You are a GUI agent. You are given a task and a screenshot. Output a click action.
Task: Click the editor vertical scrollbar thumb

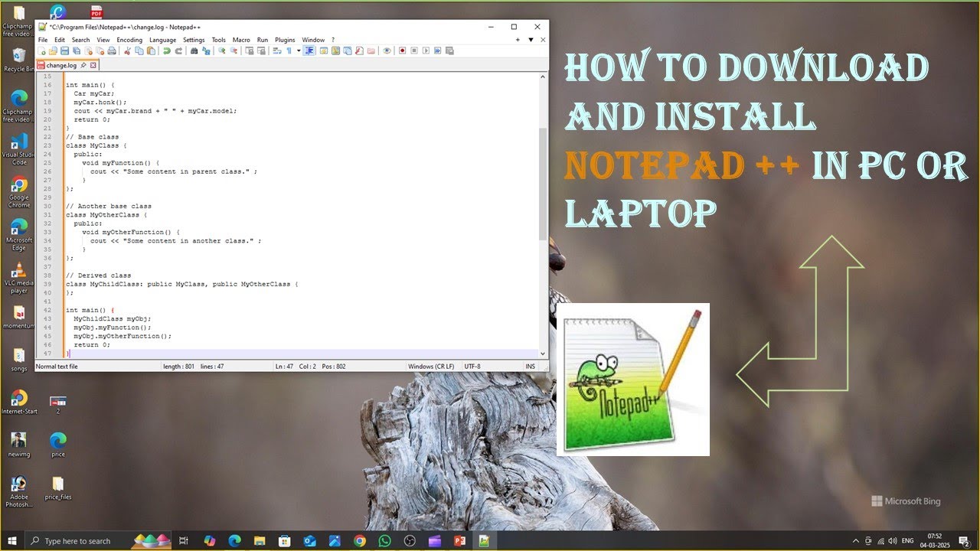coord(544,184)
